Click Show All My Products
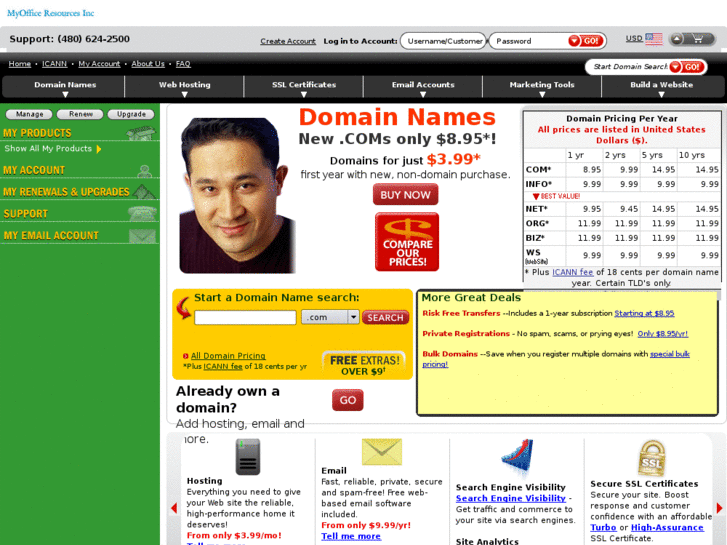Viewport: 727px width, 545px height. pyautogui.click(x=48, y=149)
